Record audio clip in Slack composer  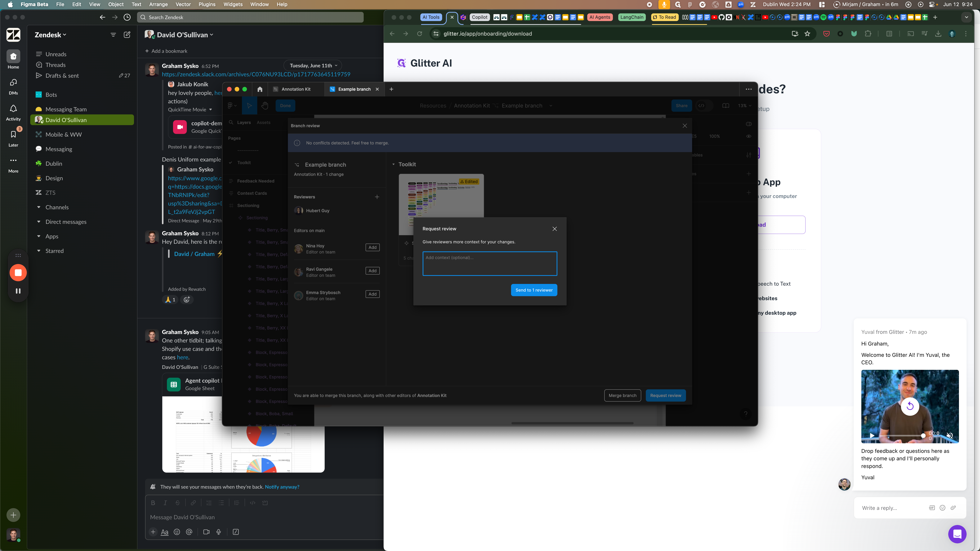(x=218, y=532)
